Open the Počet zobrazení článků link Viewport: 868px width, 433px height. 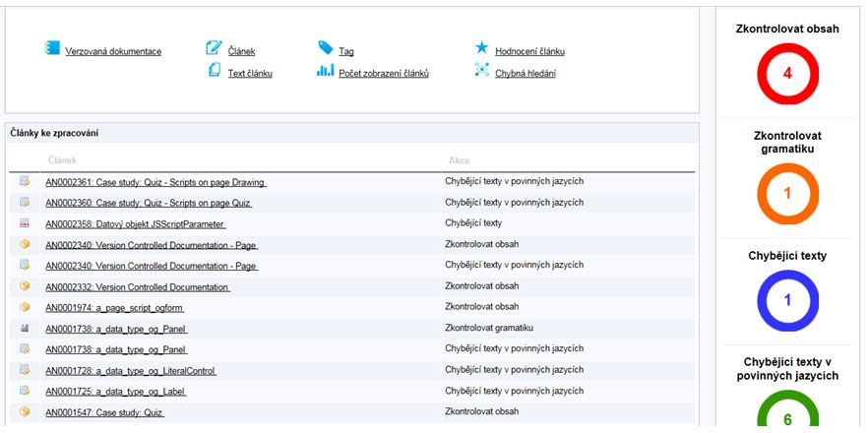coord(383,74)
